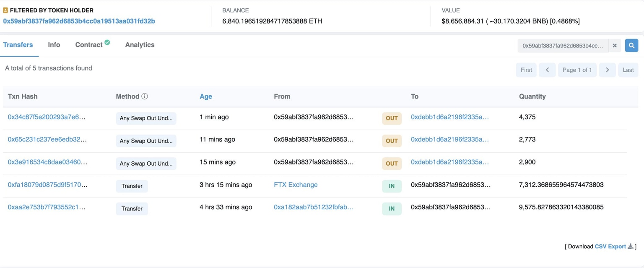Click the IN badge on FTX Exchange transfer
Screen dimensions: 644x268
pyautogui.click(x=391, y=186)
